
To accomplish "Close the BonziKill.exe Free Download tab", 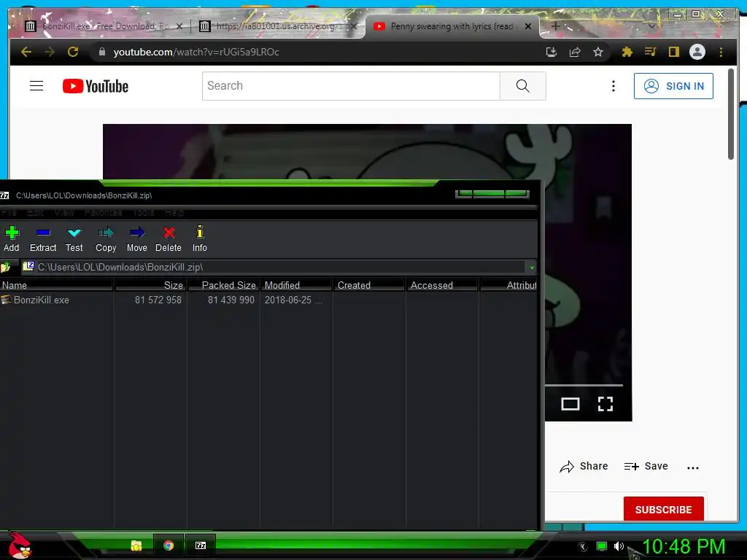I will [179, 26].
